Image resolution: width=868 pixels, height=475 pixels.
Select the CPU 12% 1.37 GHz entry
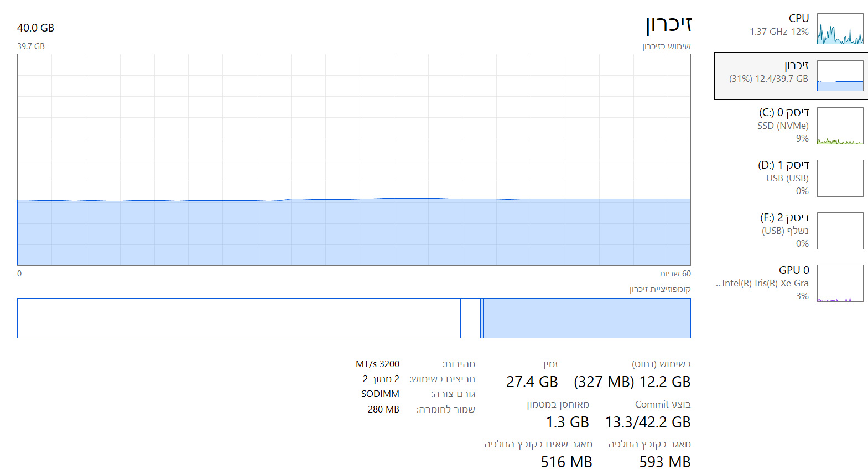click(x=779, y=25)
